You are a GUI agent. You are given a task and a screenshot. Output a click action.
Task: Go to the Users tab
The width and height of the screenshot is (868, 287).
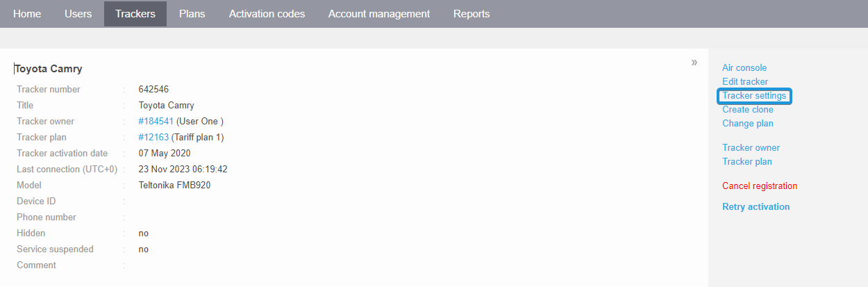[x=78, y=14]
